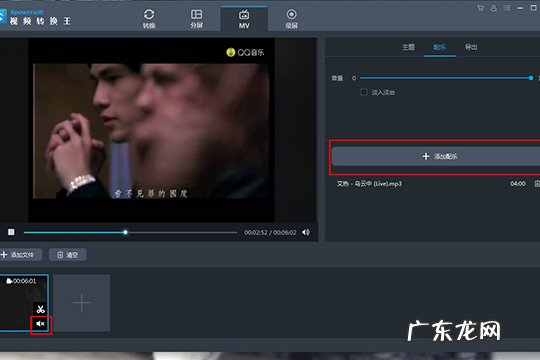Viewport: 540px width, 360px height.
Task: Click the shopping cart icon
Action: pyautogui.click(x=480, y=8)
